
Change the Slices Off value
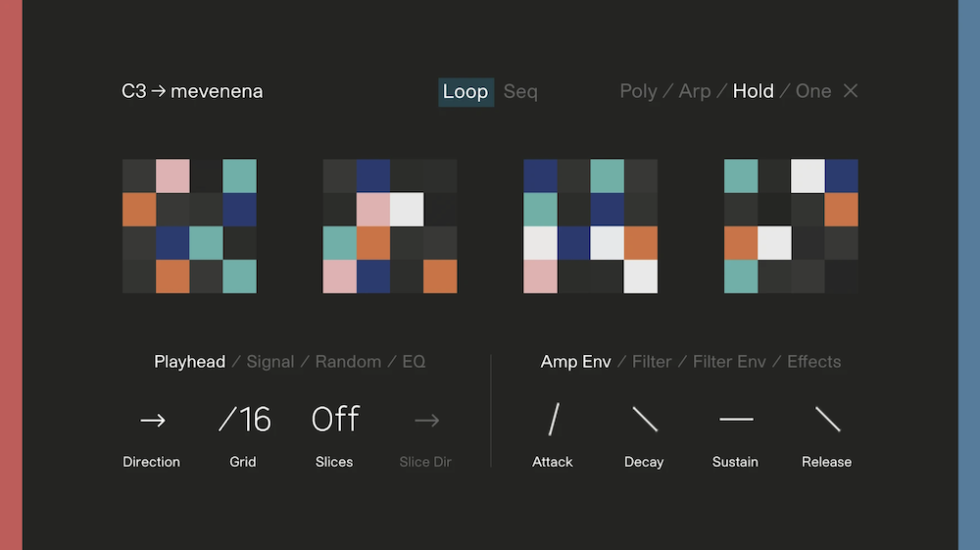click(x=335, y=420)
